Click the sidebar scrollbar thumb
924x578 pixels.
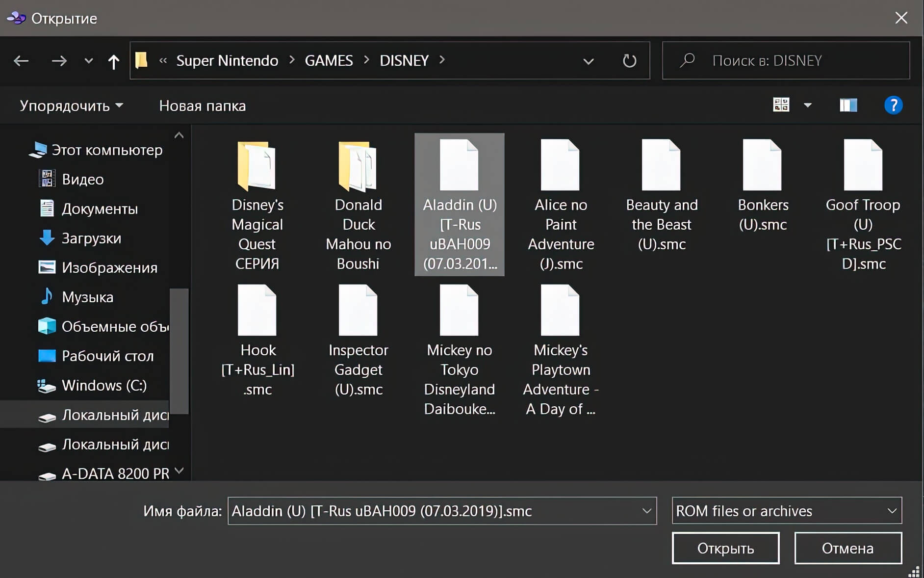(179, 351)
